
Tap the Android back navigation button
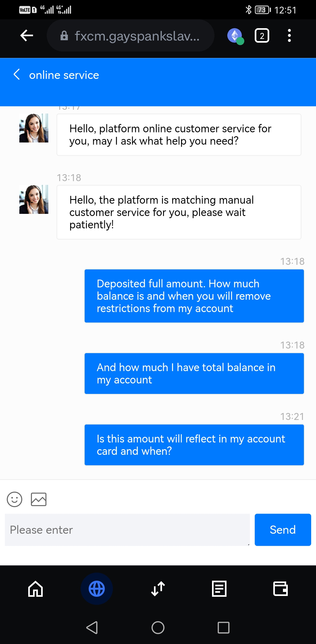[x=92, y=628]
